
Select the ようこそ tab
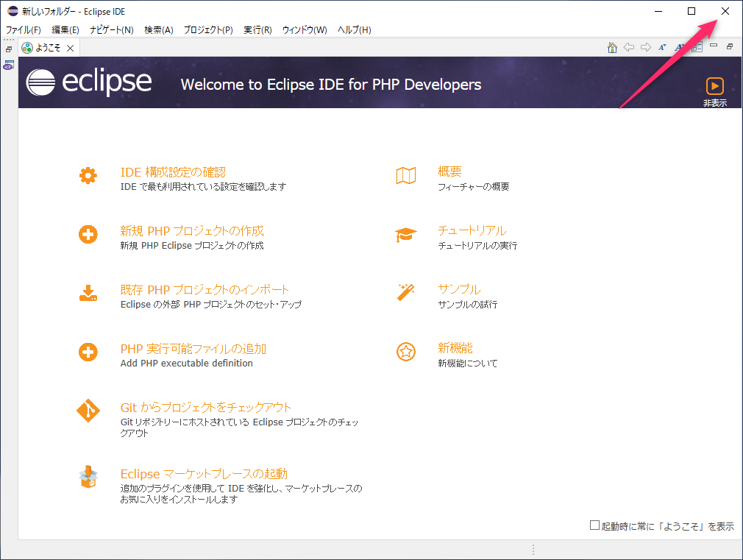(48, 48)
